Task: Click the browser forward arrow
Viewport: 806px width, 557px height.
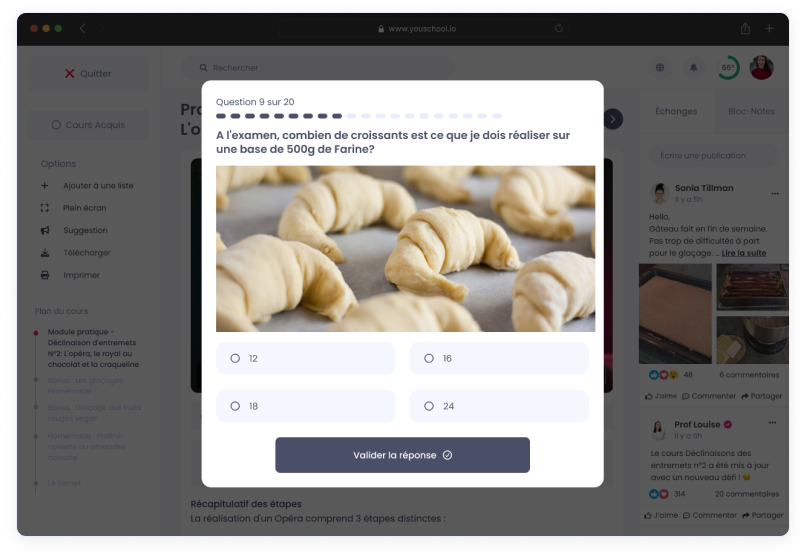Action: (101, 28)
